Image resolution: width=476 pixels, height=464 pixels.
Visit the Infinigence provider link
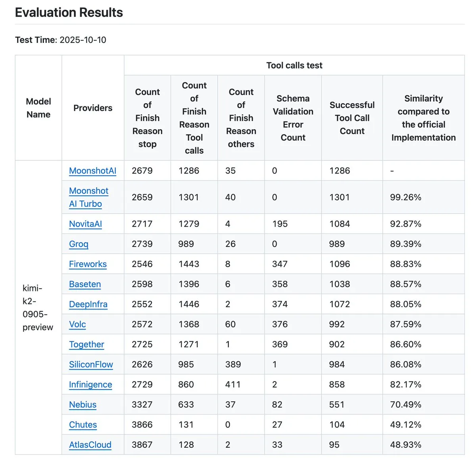[90, 385]
